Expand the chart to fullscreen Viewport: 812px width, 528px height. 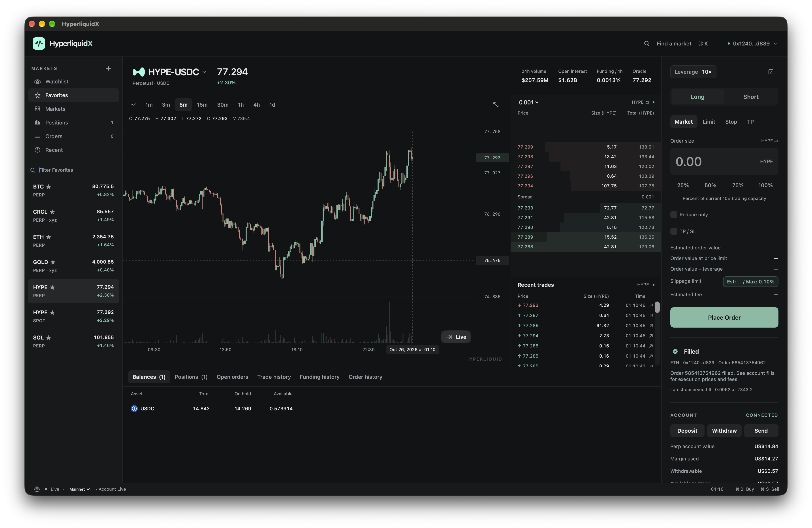point(496,105)
